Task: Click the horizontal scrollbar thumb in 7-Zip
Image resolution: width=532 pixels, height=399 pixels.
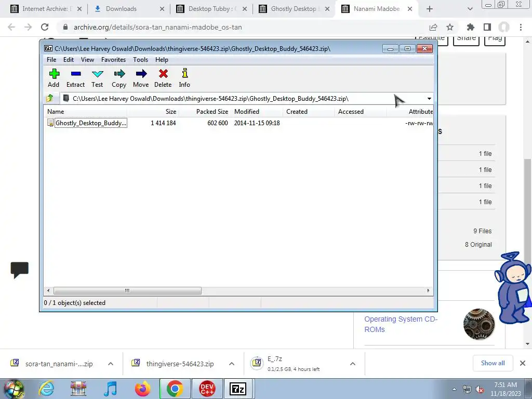Action: click(127, 291)
